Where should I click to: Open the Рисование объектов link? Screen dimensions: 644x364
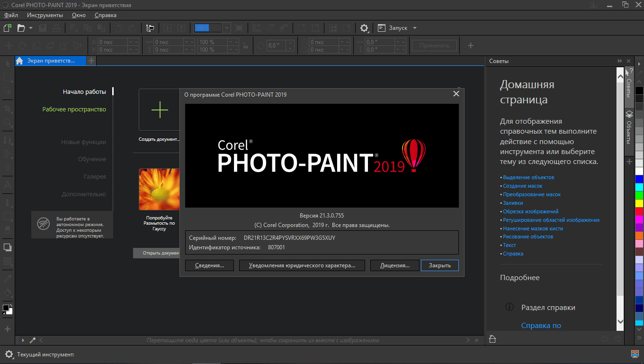(528, 237)
